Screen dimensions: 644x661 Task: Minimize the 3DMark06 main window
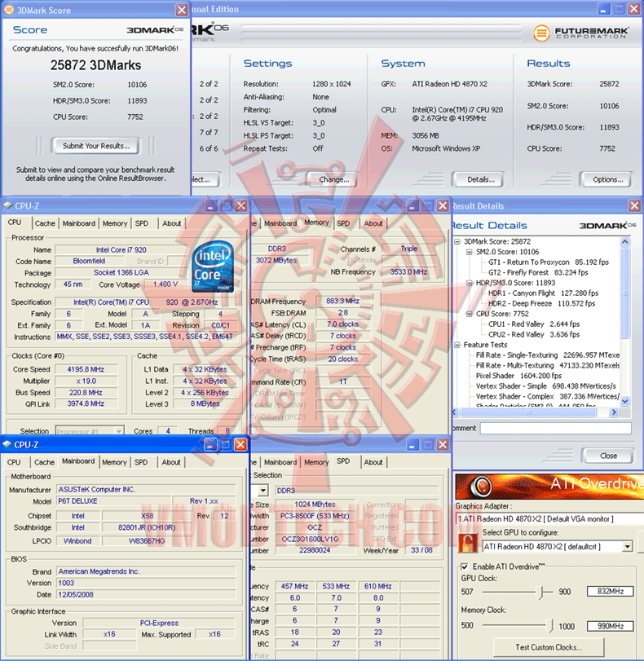(x=604, y=9)
